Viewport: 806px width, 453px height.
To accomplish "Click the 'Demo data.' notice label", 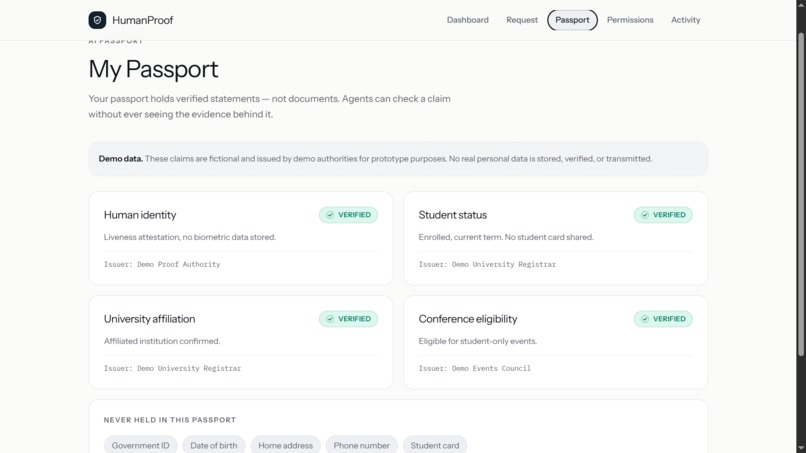I will coord(120,159).
